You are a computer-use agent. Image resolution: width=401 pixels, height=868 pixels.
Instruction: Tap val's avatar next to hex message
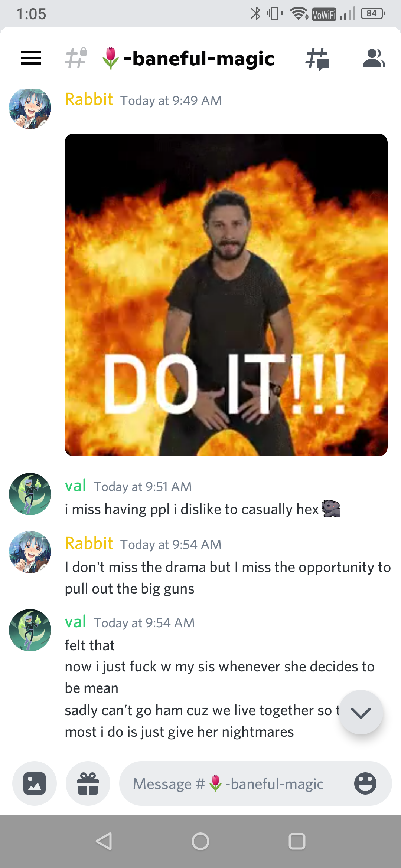(x=30, y=494)
